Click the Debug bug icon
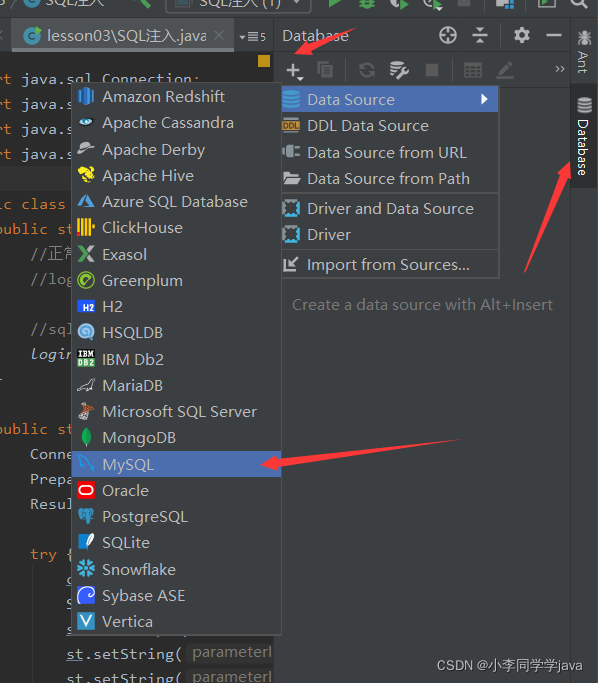Viewport: 598px width, 683px height. (x=366, y=3)
